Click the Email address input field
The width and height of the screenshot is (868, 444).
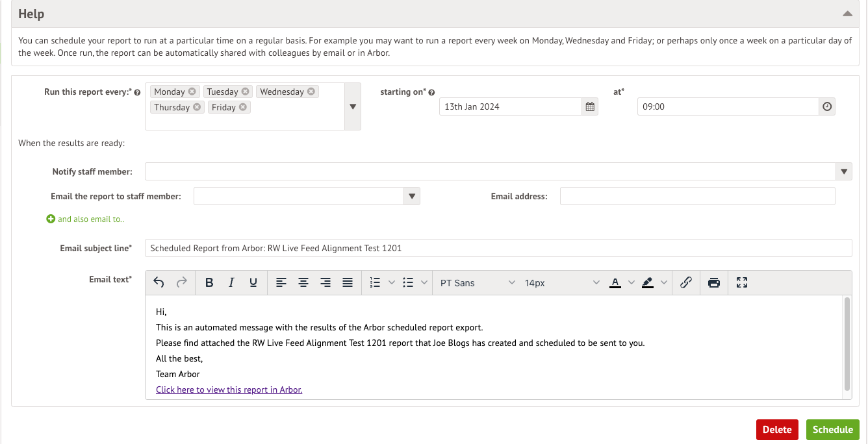(x=697, y=196)
